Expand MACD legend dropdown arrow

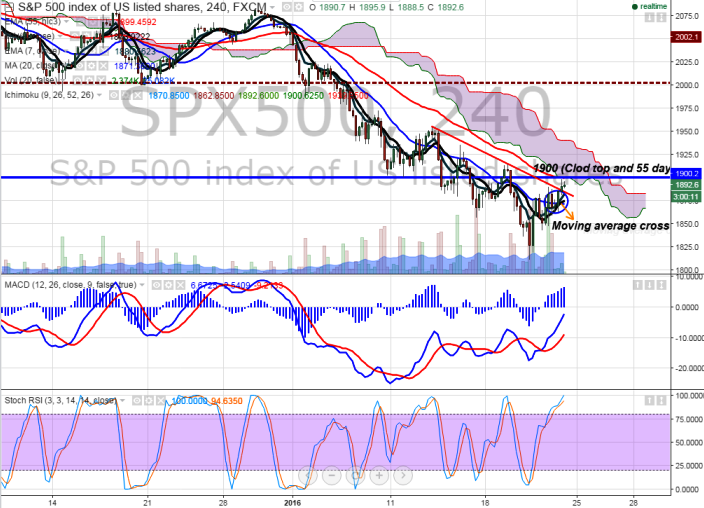142,285
